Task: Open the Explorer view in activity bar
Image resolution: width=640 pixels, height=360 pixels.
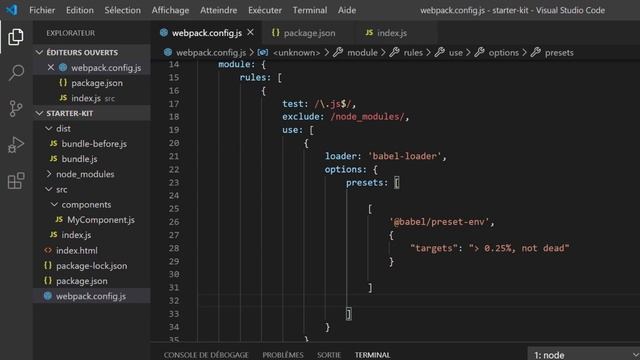Action: click(16, 37)
